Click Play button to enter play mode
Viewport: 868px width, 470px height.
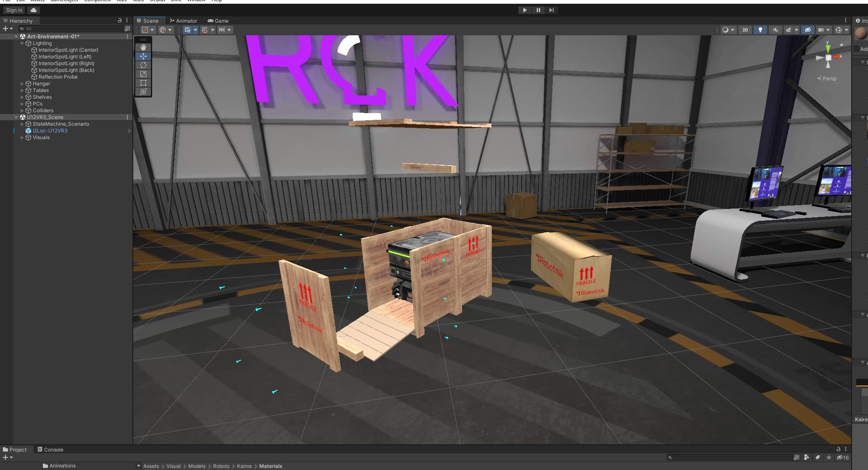pos(525,10)
